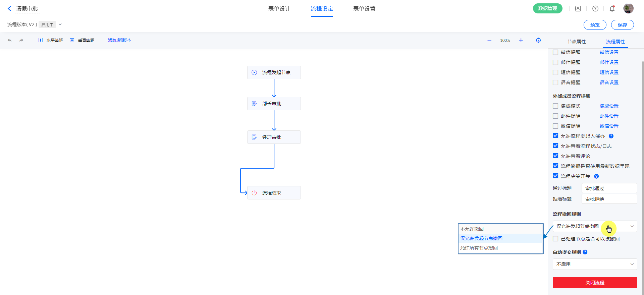
Task: Expand the 流程撤回规则 dropdown
Action: click(x=595, y=226)
